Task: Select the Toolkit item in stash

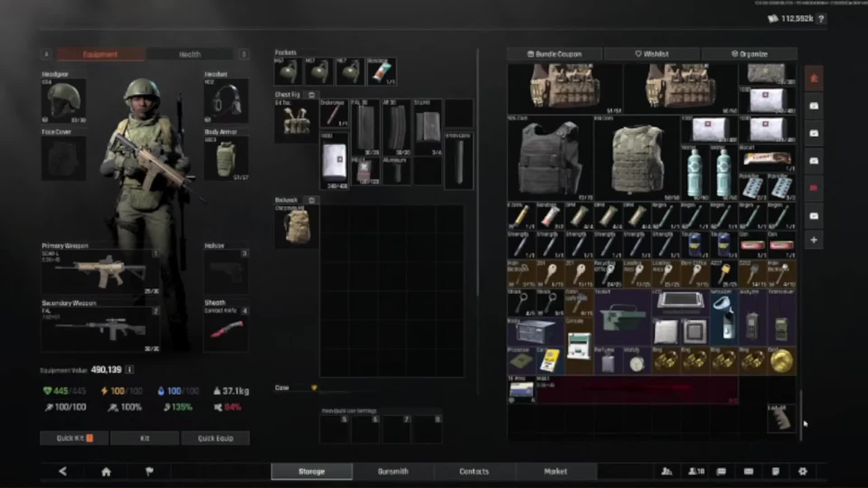Action: coord(623,317)
